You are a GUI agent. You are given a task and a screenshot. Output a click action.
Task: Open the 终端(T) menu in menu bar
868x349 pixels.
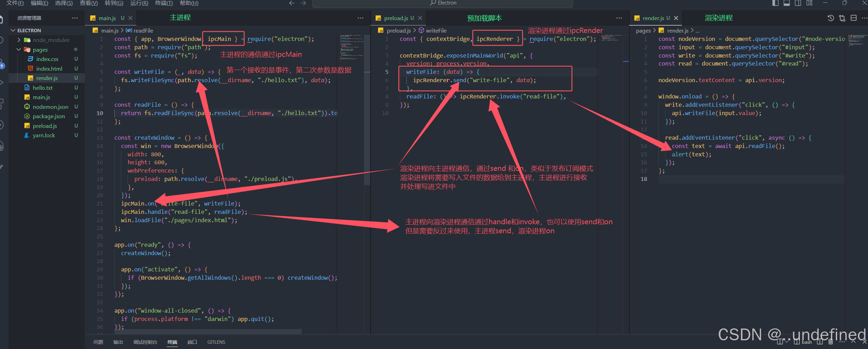[x=164, y=3]
